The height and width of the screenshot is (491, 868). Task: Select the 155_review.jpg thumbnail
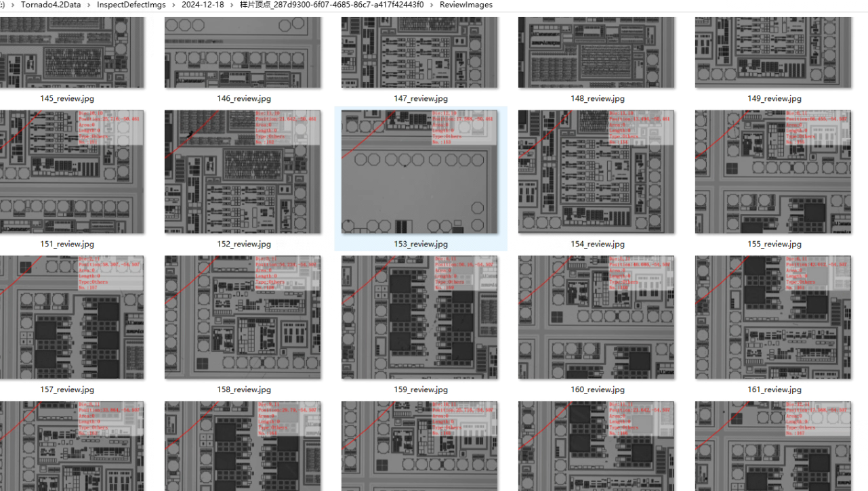coord(773,172)
